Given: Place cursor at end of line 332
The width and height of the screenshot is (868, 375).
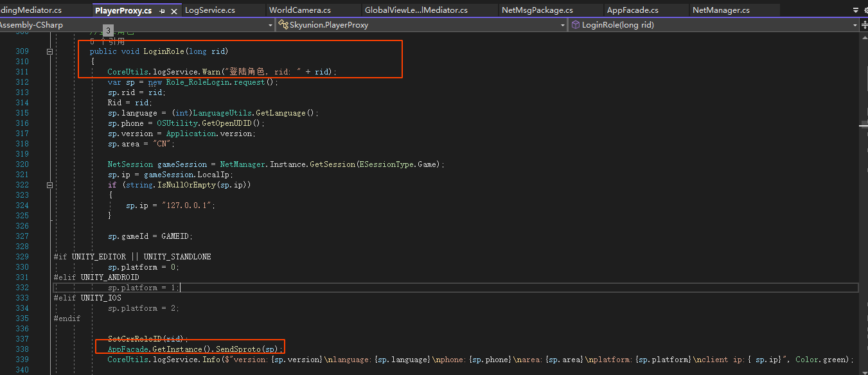Looking at the screenshot, I should point(181,288).
